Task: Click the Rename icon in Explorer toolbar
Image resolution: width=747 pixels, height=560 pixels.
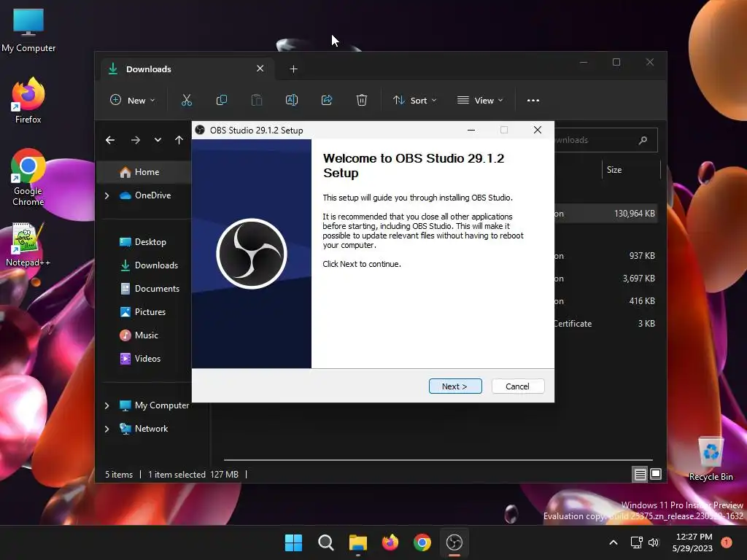Action: 292,100
